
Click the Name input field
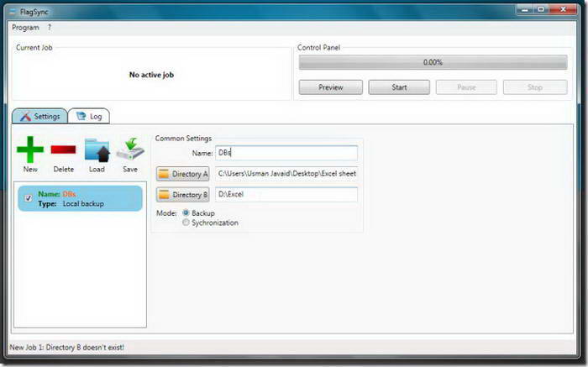286,153
